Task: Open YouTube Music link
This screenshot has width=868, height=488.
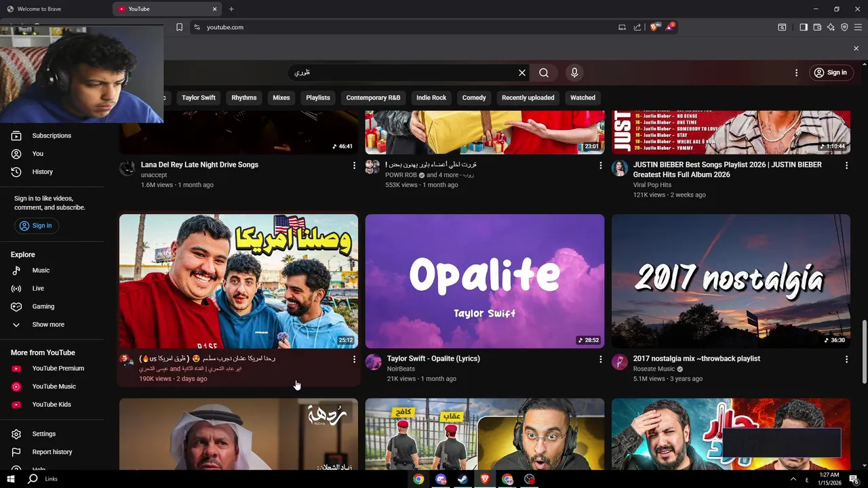Action: (52, 386)
